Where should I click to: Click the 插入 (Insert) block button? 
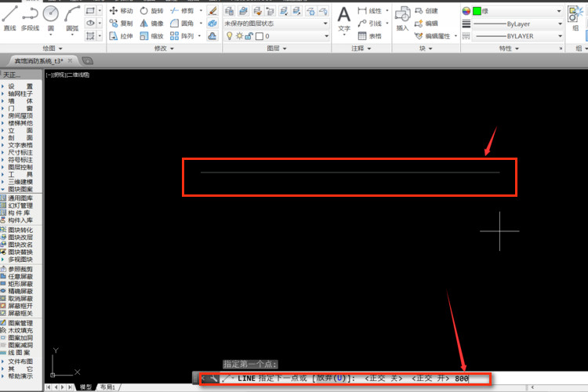[x=402, y=18]
